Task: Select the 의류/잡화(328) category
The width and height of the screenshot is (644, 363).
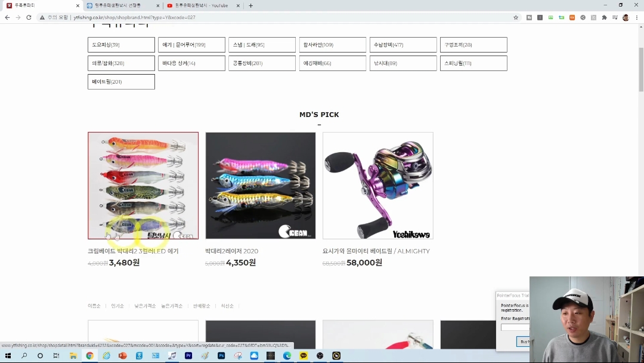Action: coord(121,63)
